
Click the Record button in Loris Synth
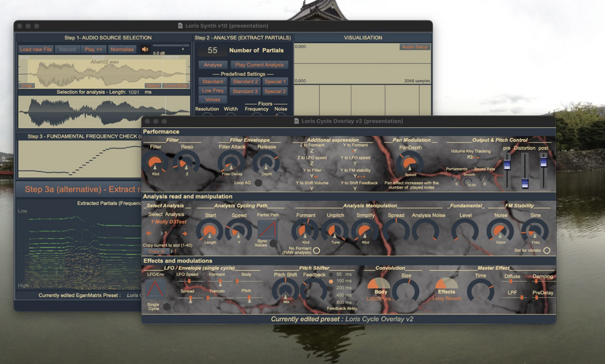click(x=67, y=50)
